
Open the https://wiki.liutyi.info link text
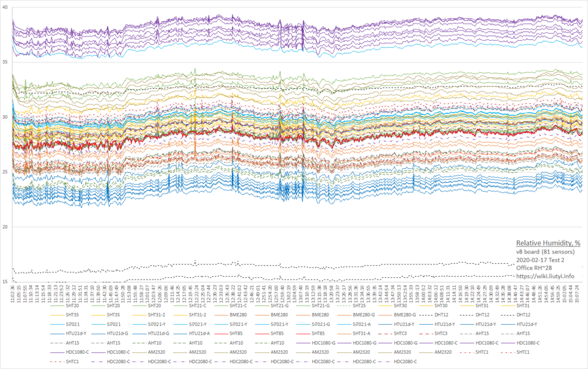click(x=545, y=276)
